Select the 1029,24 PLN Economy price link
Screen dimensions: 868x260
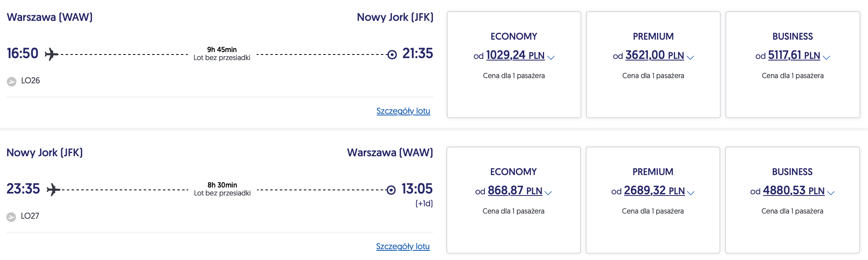pyautogui.click(x=515, y=55)
